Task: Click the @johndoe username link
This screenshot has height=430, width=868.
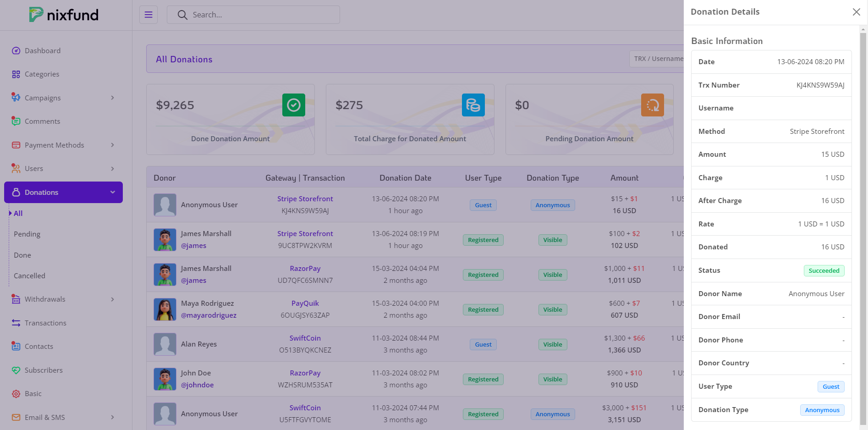Action: tap(197, 385)
